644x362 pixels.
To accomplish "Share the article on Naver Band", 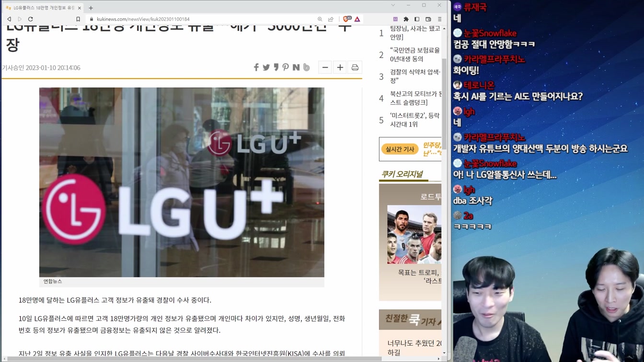I will 306,68.
